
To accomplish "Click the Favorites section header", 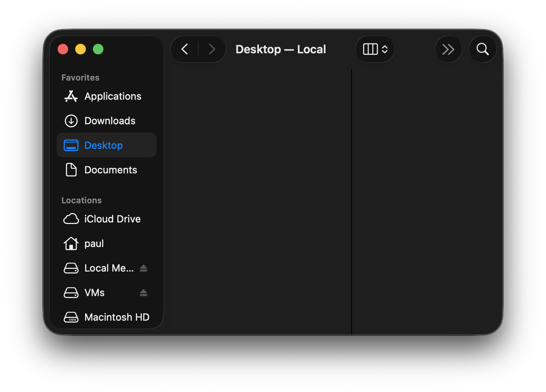I will [81, 77].
